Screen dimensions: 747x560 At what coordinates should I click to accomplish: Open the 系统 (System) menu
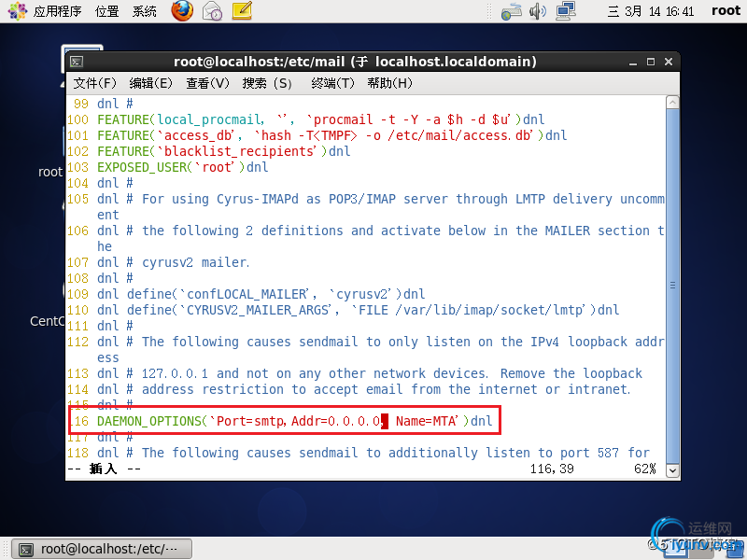tap(145, 11)
